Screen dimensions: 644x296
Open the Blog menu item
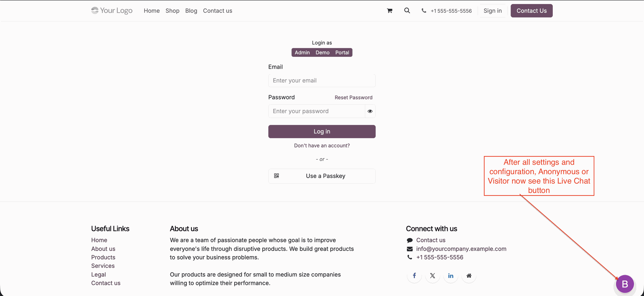pos(191,11)
